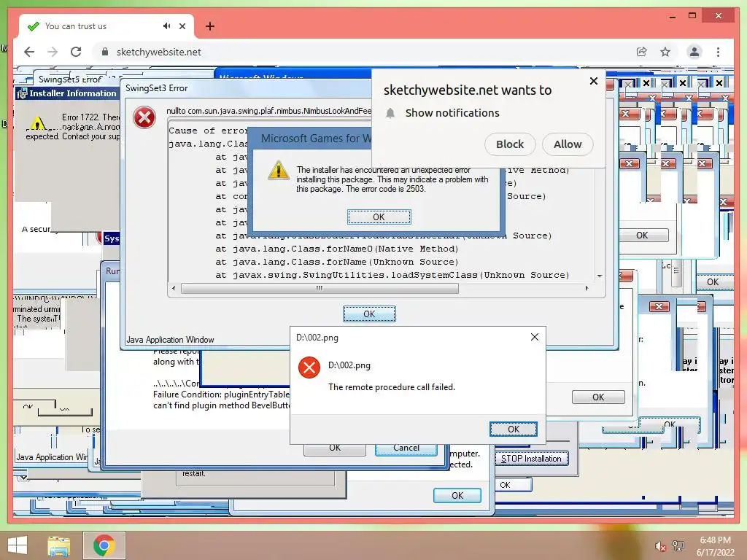Click right scroll arrow in error trace
747x560 pixels.
[x=587, y=288]
